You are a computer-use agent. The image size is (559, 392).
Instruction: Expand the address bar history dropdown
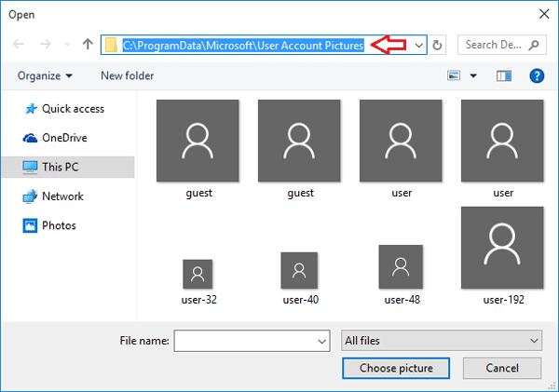419,45
